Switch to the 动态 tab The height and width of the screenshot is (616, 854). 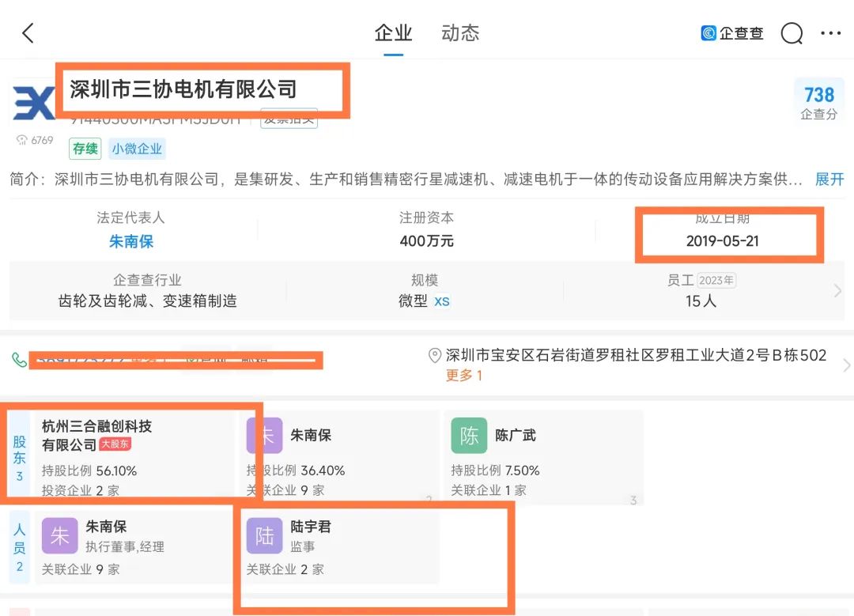coord(459,32)
